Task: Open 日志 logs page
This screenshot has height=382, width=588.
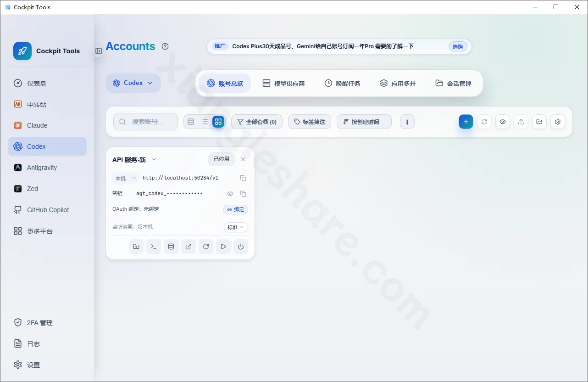Action: click(47, 344)
